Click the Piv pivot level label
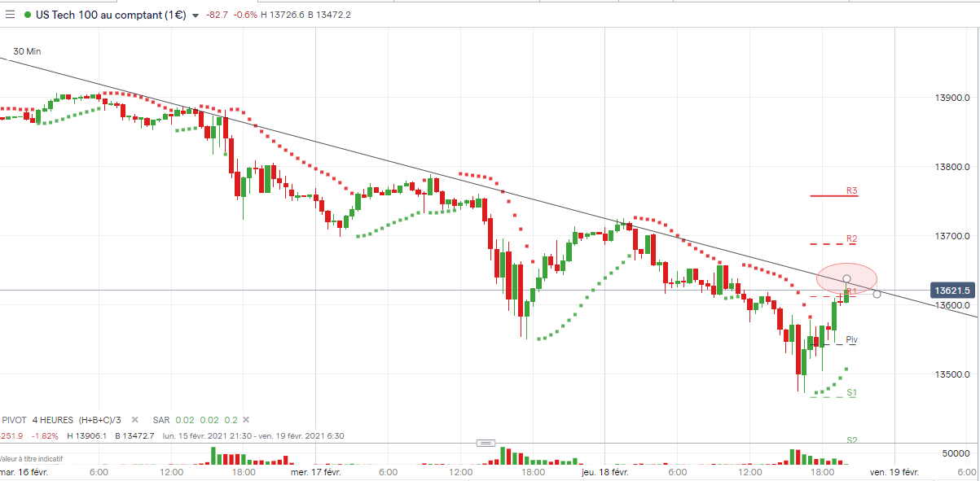The image size is (980, 481). (x=851, y=339)
